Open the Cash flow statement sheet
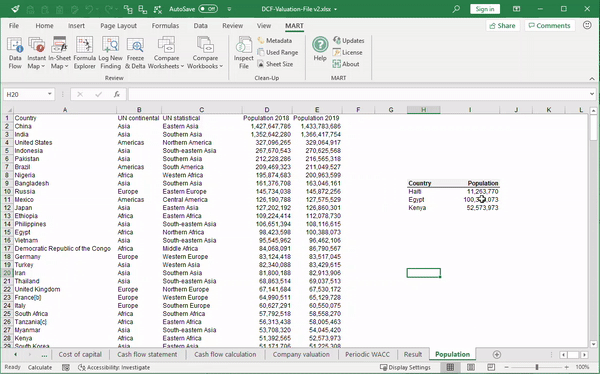Viewport: 600px width, 374px height. [147, 354]
